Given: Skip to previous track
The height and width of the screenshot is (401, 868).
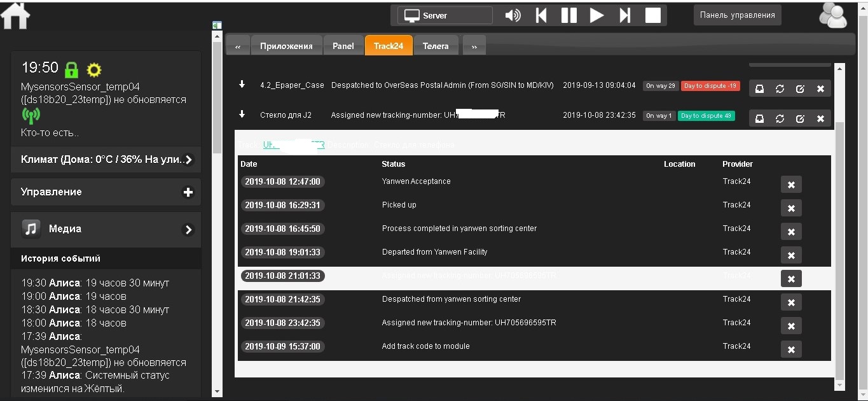Looking at the screenshot, I should pyautogui.click(x=541, y=15).
